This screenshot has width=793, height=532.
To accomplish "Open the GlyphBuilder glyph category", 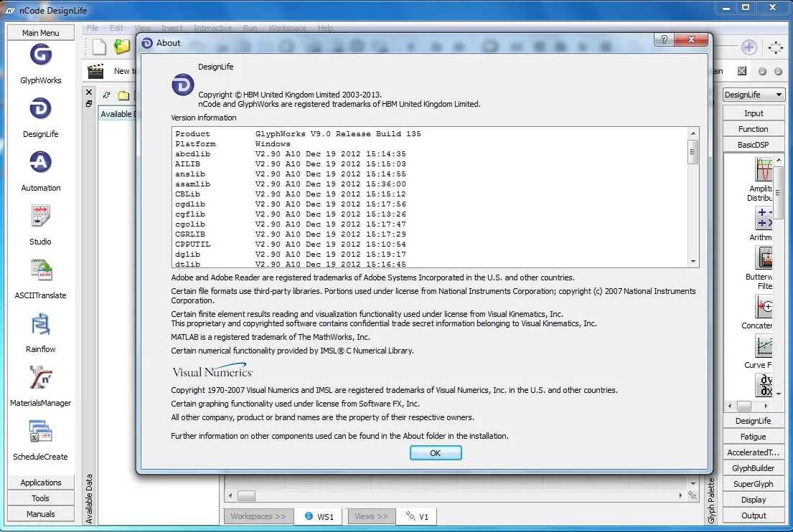I will 754,468.
